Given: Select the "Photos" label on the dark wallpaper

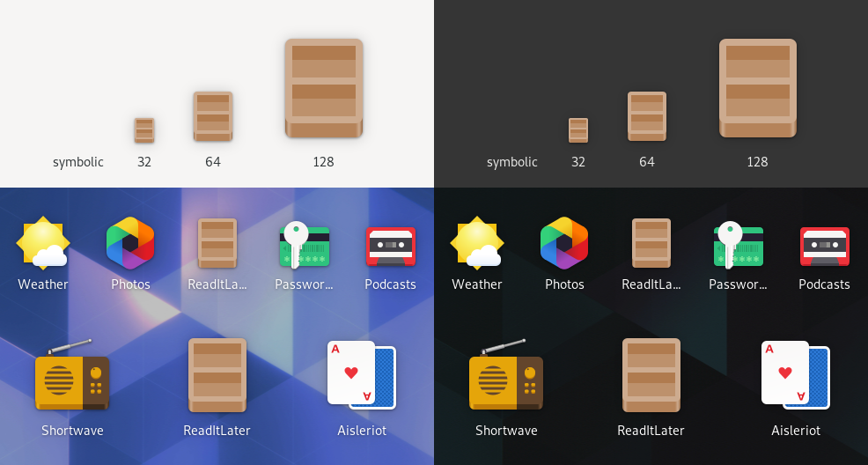Looking at the screenshot, I should [564, 284].
